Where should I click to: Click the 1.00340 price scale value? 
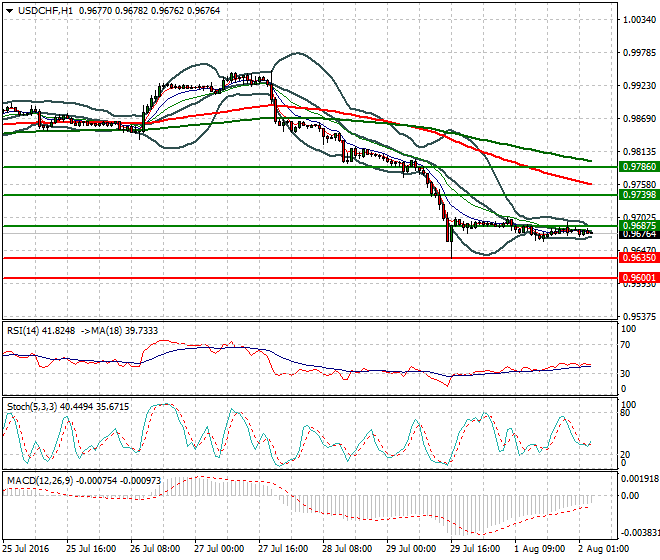639,20
